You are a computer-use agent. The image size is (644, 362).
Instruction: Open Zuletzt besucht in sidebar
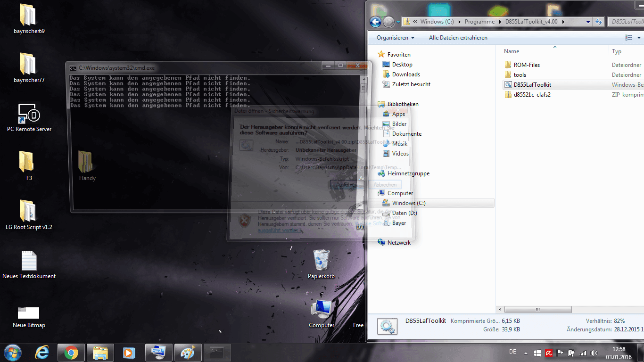coord(411,84)
